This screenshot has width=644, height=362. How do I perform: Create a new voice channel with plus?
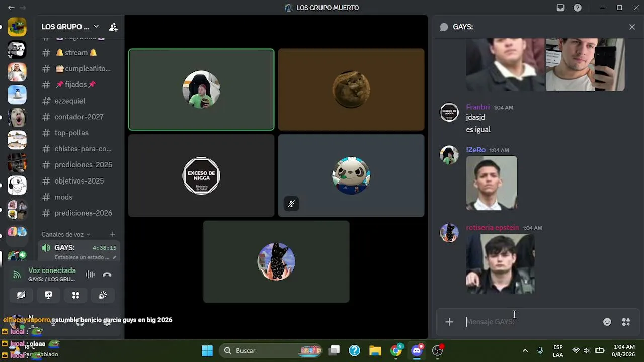[113, 234]
